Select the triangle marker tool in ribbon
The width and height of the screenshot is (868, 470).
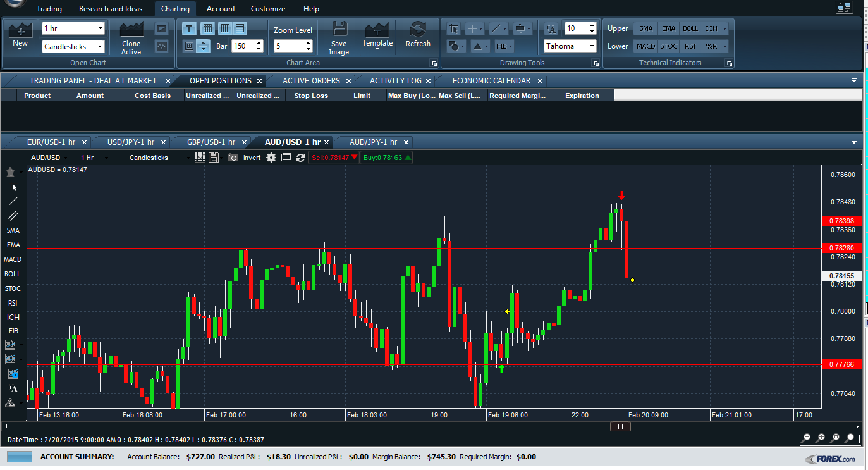click(480, 46)
